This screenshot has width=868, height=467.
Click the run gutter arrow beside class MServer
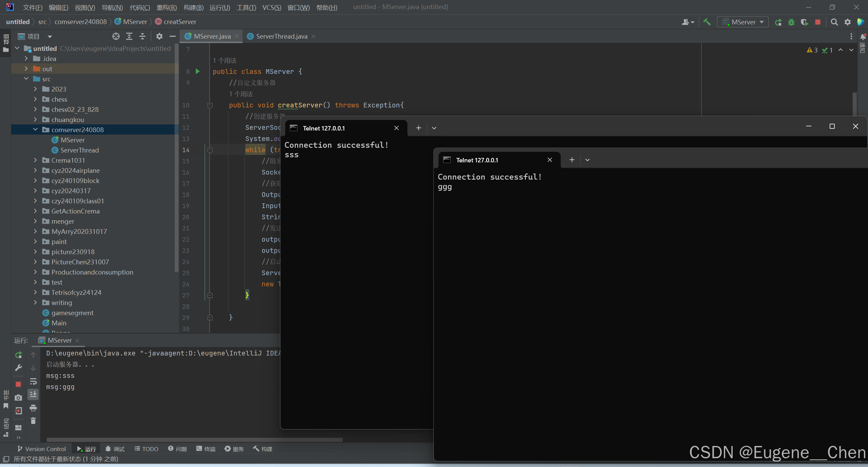click(x=198, y=71)
